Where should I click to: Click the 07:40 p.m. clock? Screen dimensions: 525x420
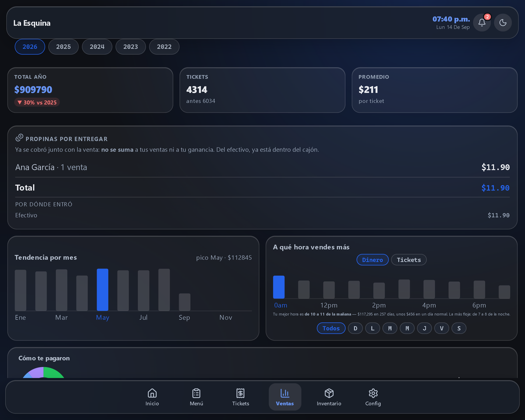[x=451, y=19]
